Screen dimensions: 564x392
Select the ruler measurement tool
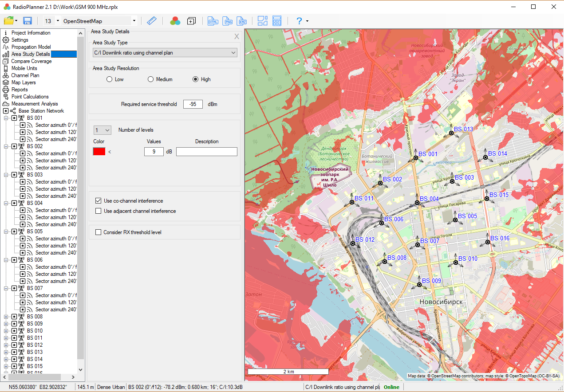pyautogui.click(x=152, y=21)
